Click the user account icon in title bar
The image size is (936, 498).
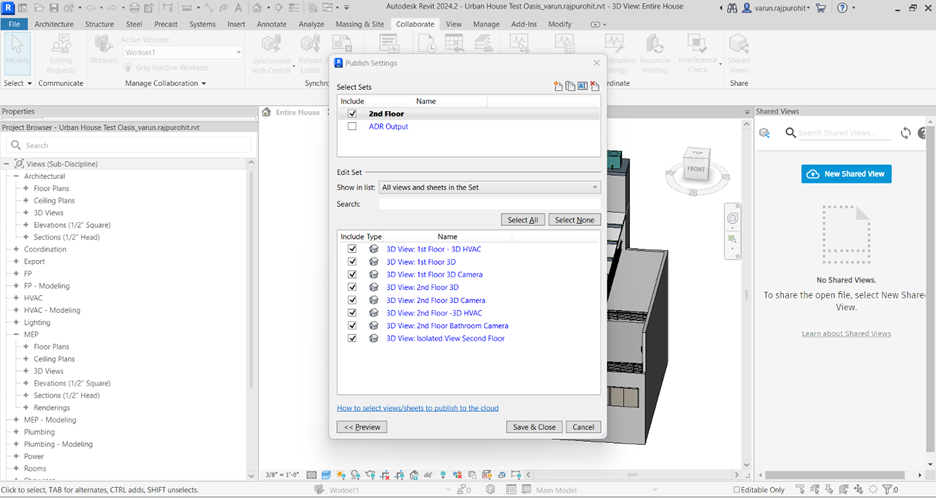pos(747,8)
